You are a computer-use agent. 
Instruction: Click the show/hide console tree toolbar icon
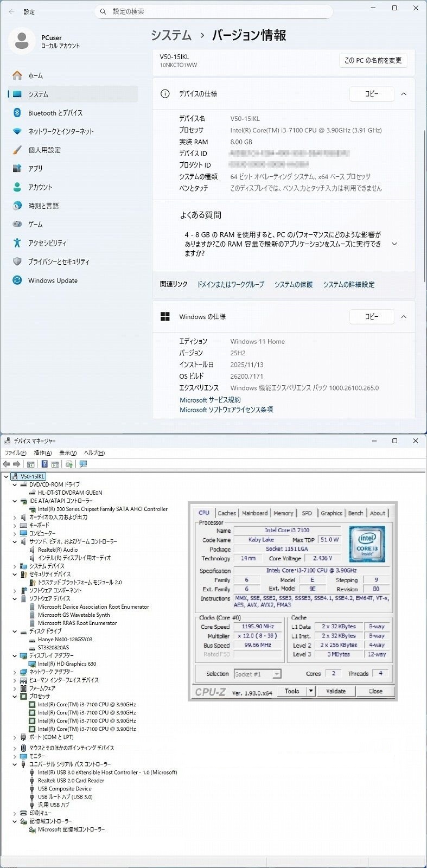click(x=31, y=464)
